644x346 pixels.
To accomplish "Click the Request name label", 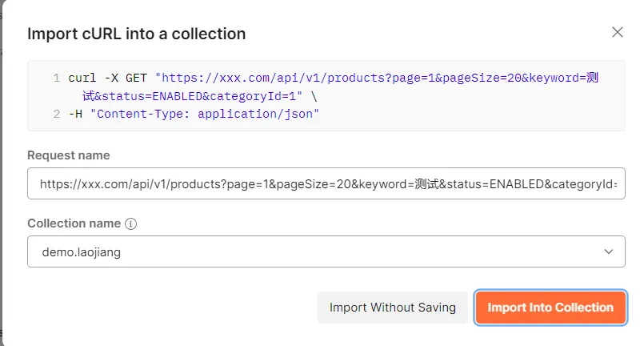I will (69, 155).
